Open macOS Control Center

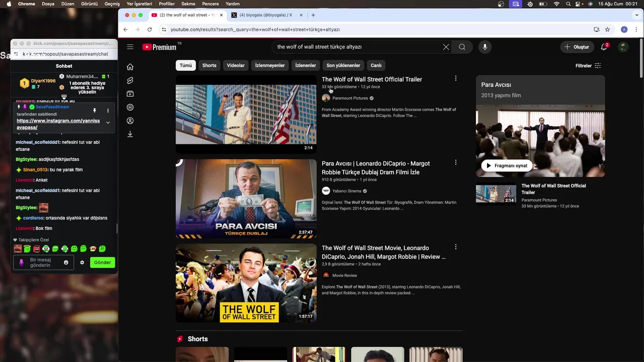(578, 4)
